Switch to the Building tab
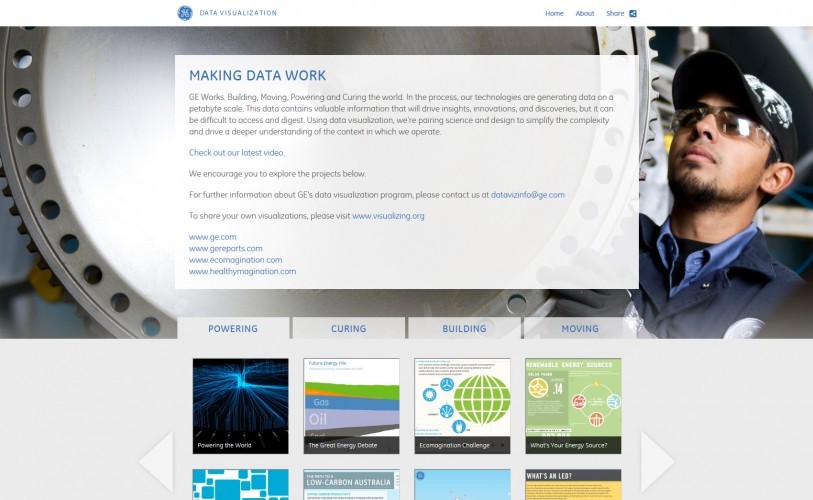 coord(464,328)
